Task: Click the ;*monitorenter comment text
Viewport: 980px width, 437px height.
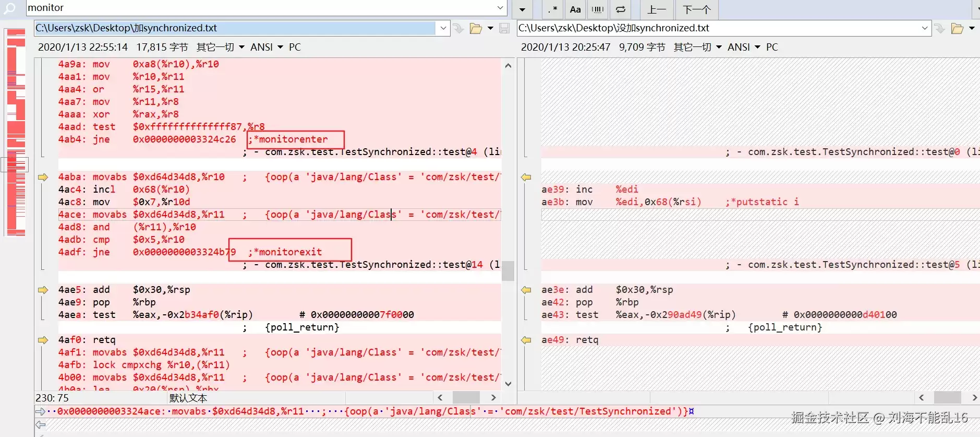Action: (x=288, y=139)
